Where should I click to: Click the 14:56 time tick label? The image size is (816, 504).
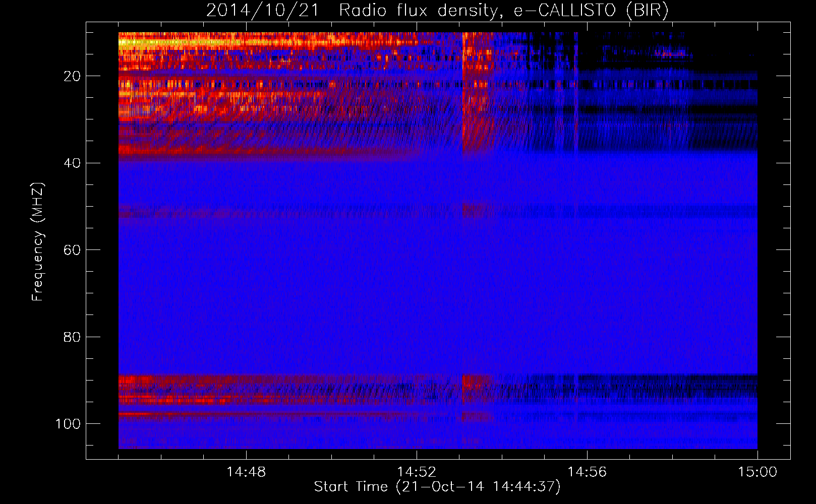point(587,472)
